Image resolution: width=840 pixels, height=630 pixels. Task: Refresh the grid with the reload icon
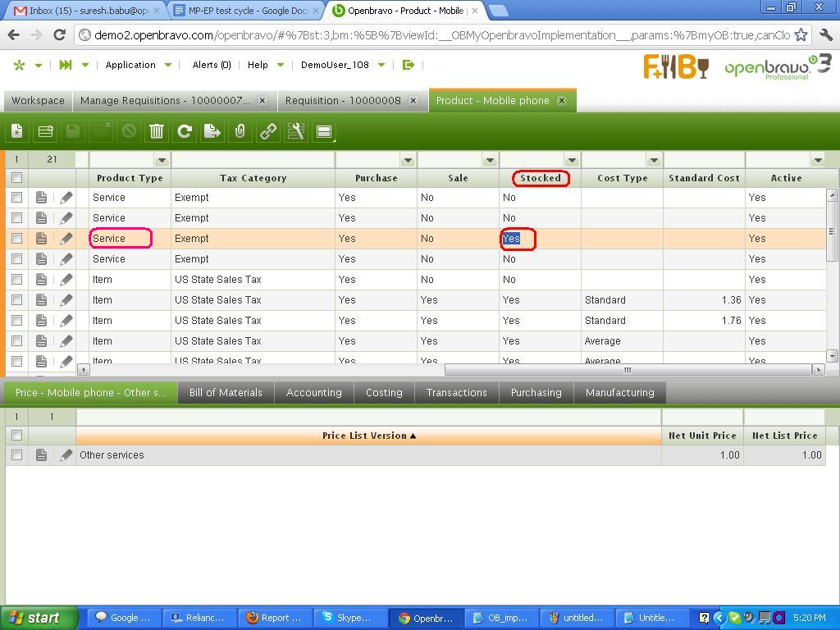click(185, 131)
